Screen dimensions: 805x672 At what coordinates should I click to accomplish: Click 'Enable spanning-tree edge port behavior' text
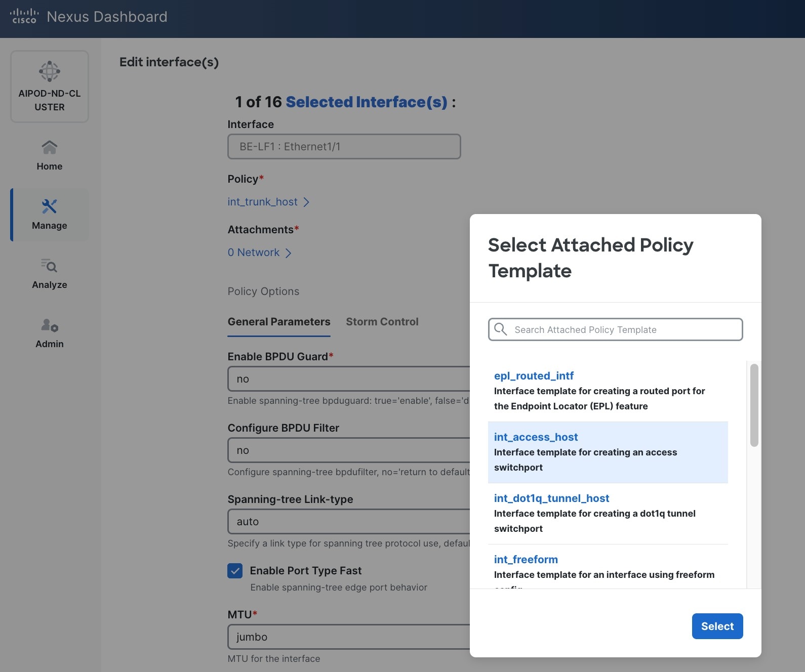339,587
